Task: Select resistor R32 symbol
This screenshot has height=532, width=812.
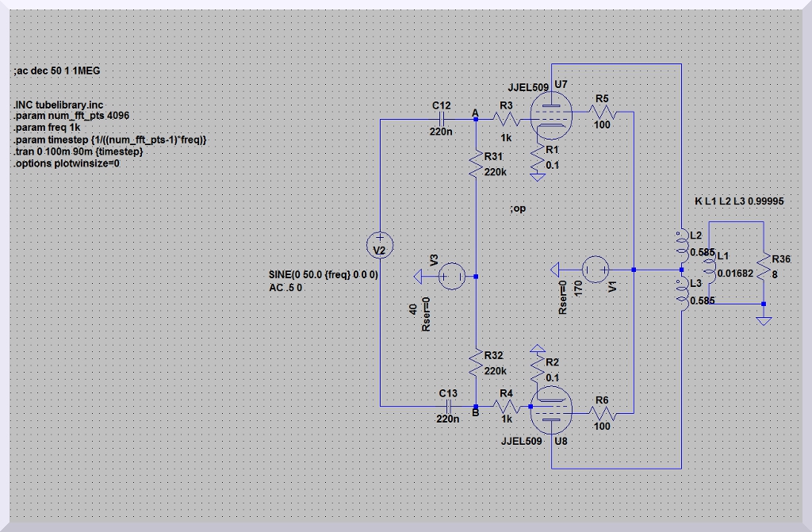Action: [475, 366]
